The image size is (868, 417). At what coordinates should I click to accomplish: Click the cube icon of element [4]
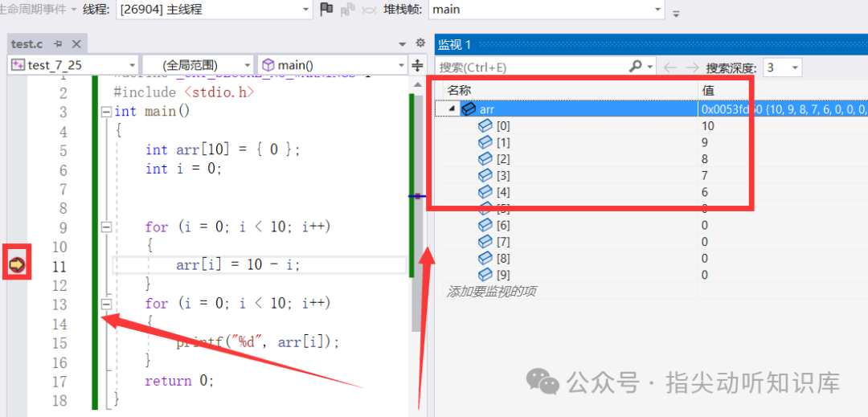point(485,192)
